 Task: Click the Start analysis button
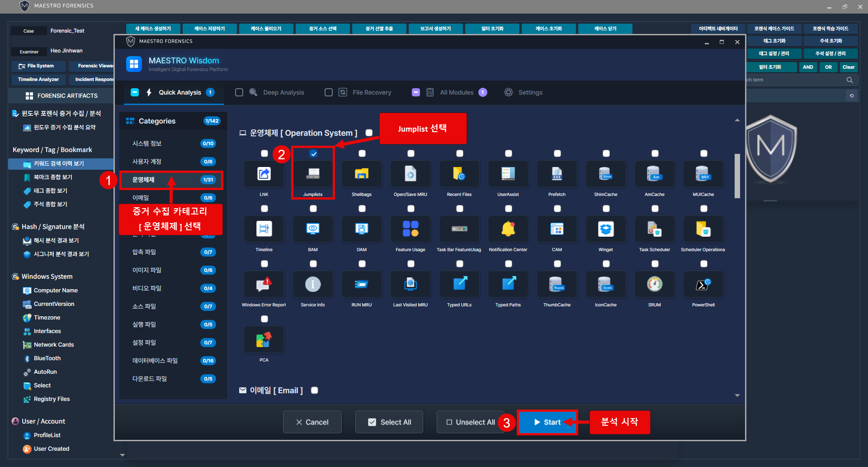pos(547,422)
